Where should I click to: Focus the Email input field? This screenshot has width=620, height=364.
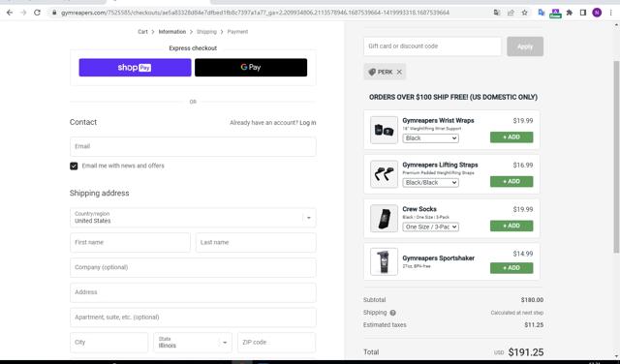(x=193, y=146)
